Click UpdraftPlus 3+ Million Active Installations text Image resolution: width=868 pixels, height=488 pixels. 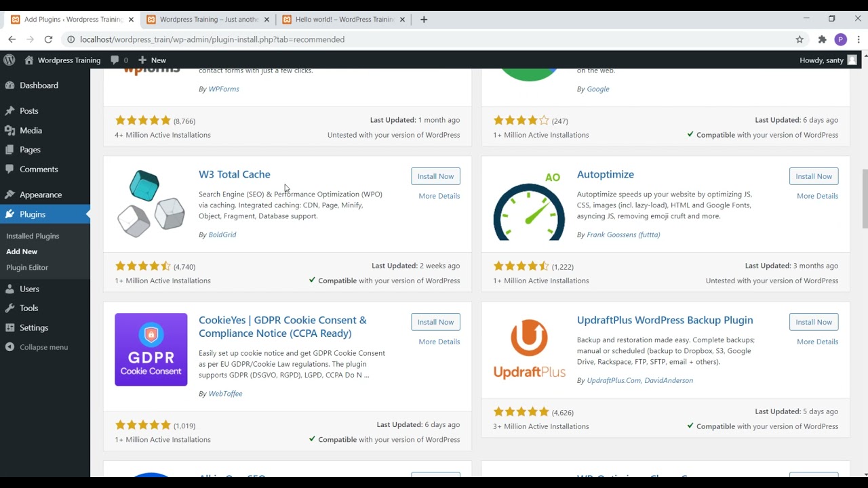pos(541,426)
